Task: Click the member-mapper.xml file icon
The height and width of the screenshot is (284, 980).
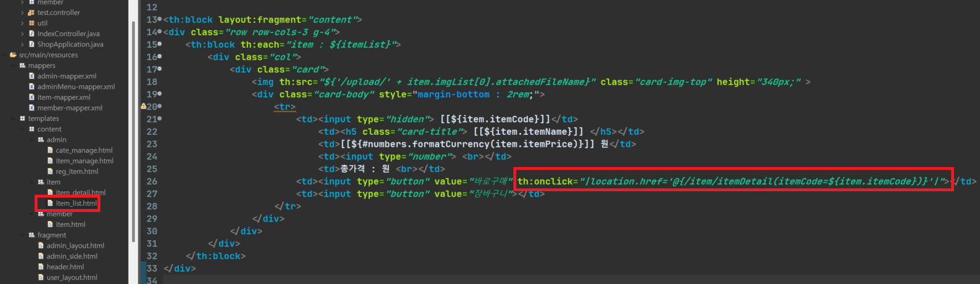Action: point(32,108)
